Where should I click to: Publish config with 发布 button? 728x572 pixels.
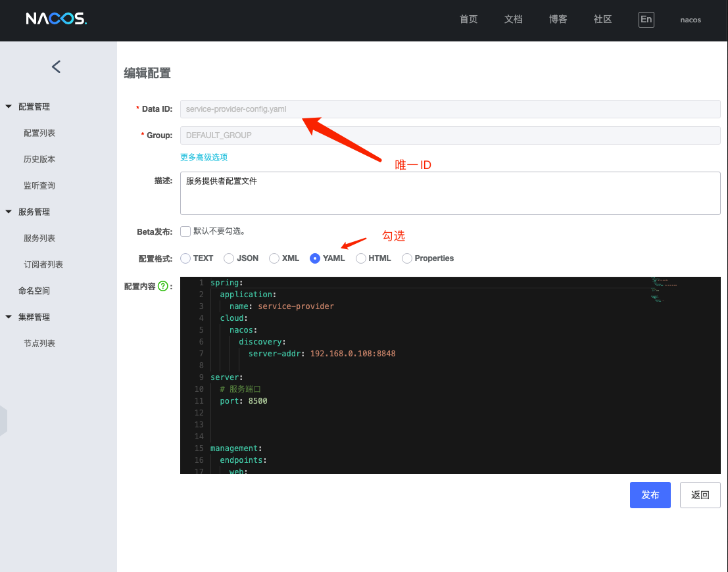point(650,495)
